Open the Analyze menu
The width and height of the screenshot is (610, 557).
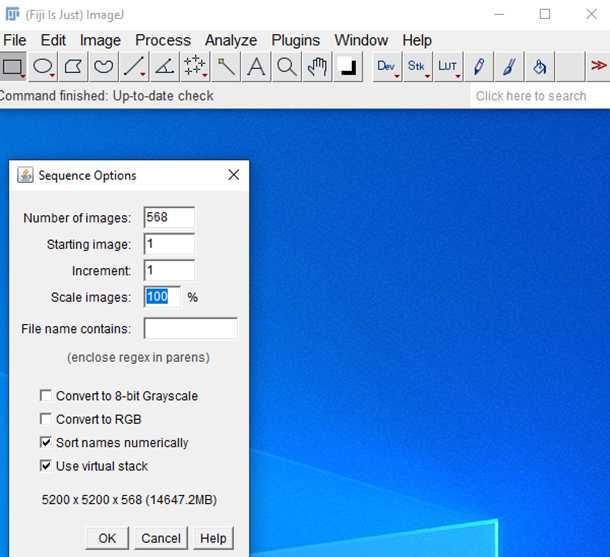pos(231,40)
